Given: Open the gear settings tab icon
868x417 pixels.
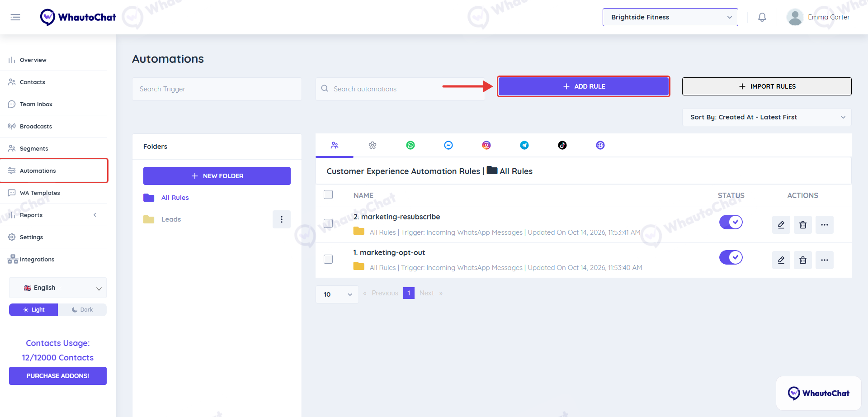Looking at the screenshot, I should point(373,145).
